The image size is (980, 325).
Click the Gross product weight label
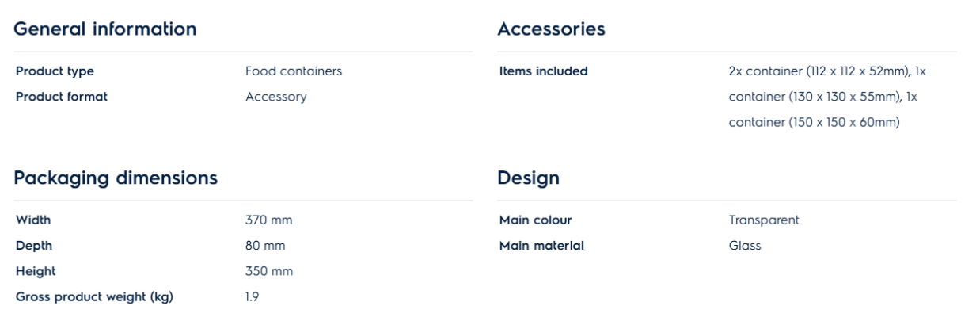(94, 297)
